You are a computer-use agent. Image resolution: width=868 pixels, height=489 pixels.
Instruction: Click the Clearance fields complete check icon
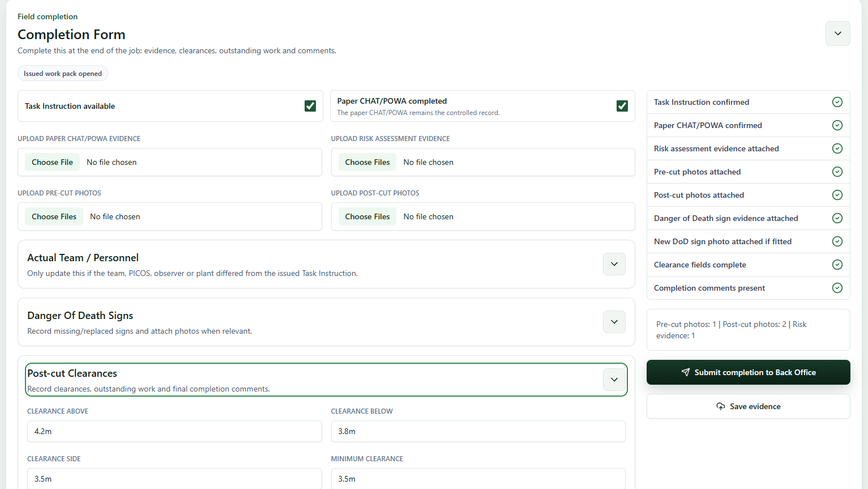coord(837,265)
